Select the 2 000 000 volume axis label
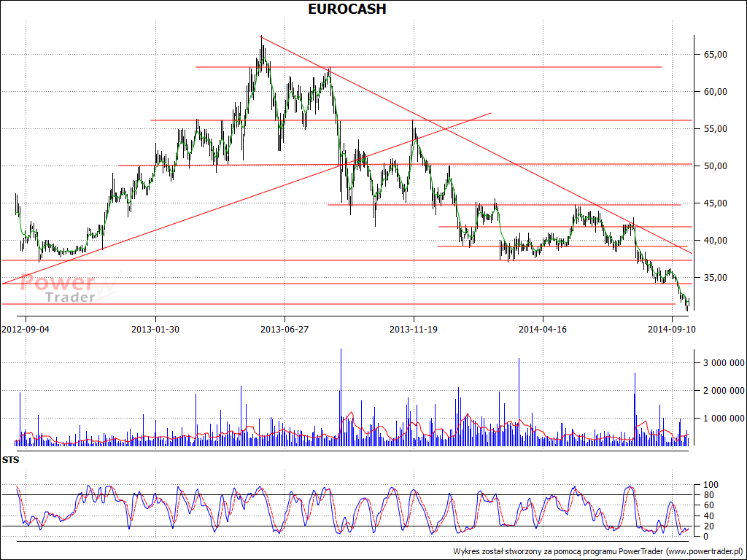The image size is (747, 560). [x=724, y=391]
